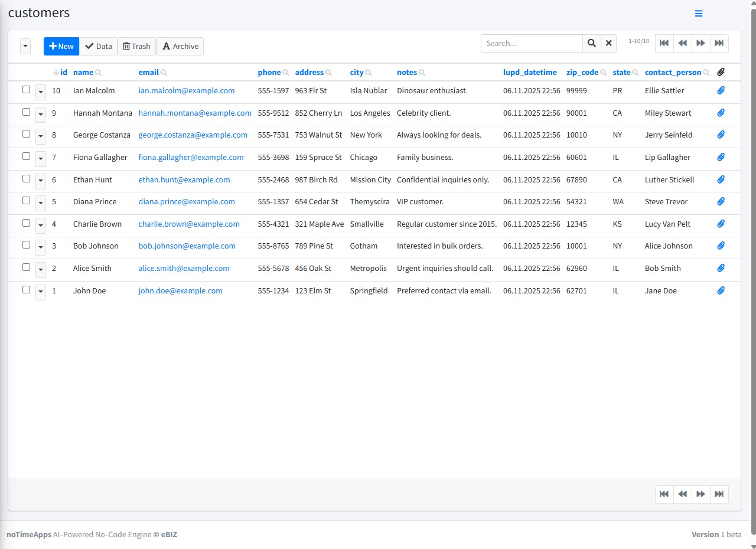Go to last page in top pager
The width and height of the screenshot is (756, 549).
point(719,43)
